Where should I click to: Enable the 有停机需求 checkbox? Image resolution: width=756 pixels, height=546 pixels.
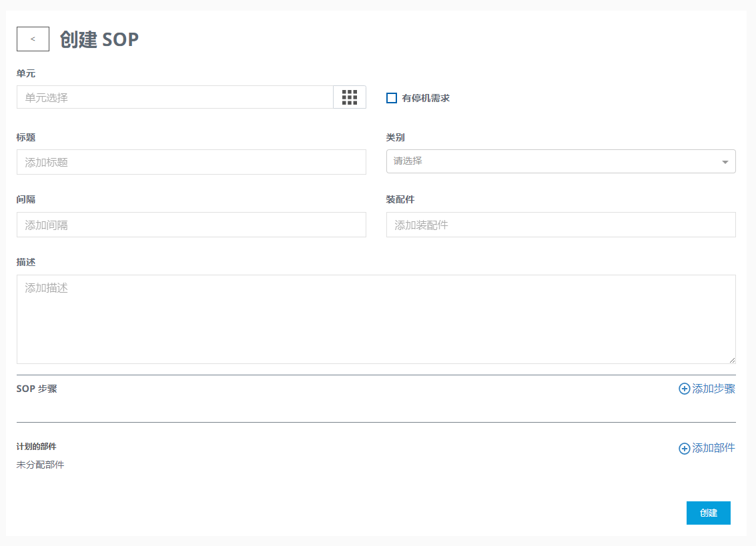click(x=392, y=98)
